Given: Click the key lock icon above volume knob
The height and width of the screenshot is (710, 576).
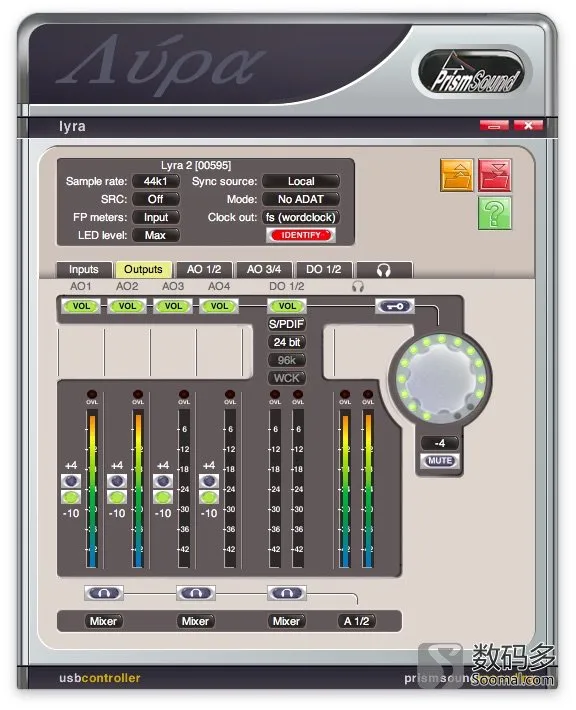Looking at the screenshot, I should click(394, 307).
